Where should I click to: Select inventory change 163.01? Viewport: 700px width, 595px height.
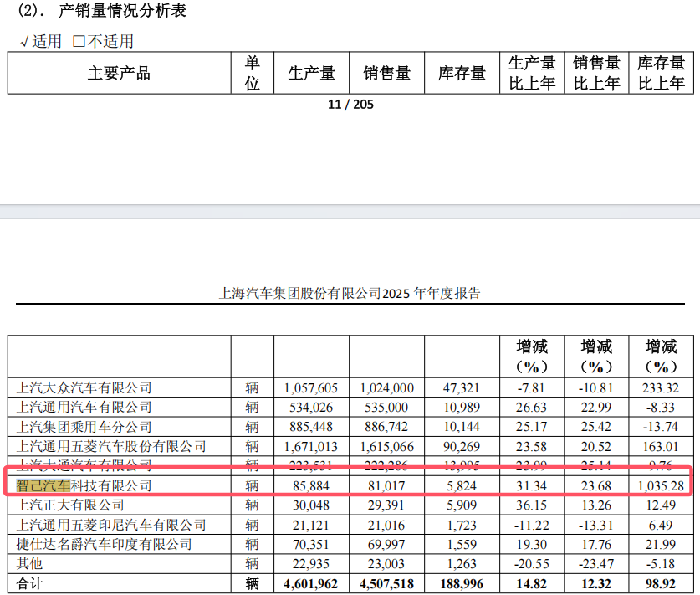pyautogui.click(x=661, y=447)
